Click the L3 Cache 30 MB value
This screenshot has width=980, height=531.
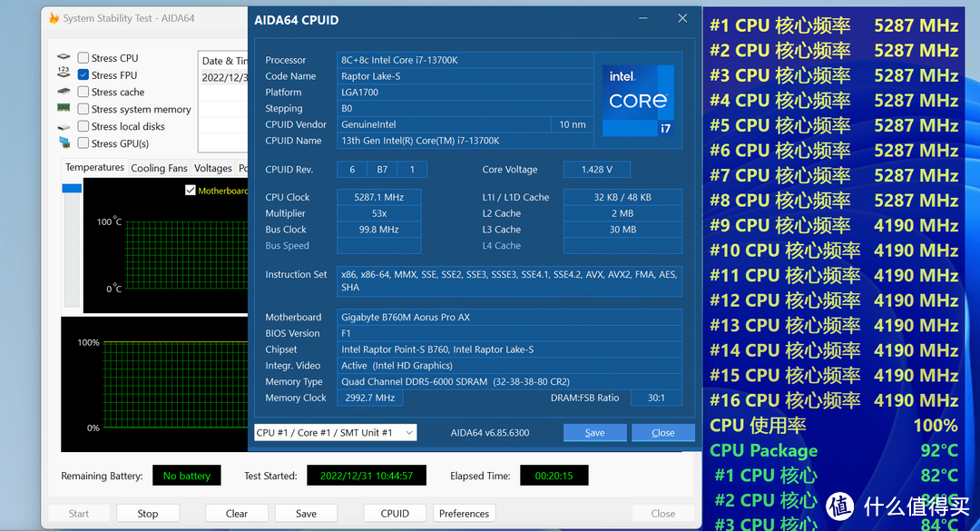click(622, 230)
